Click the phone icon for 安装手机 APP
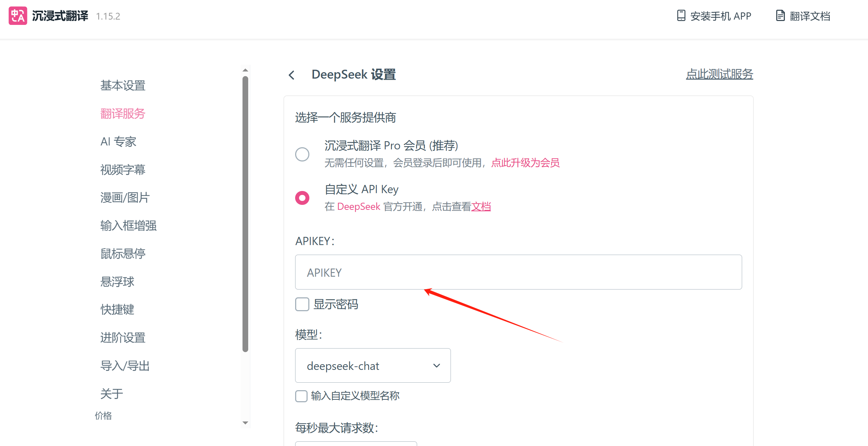Screen dimensions: 868x446 681,16
